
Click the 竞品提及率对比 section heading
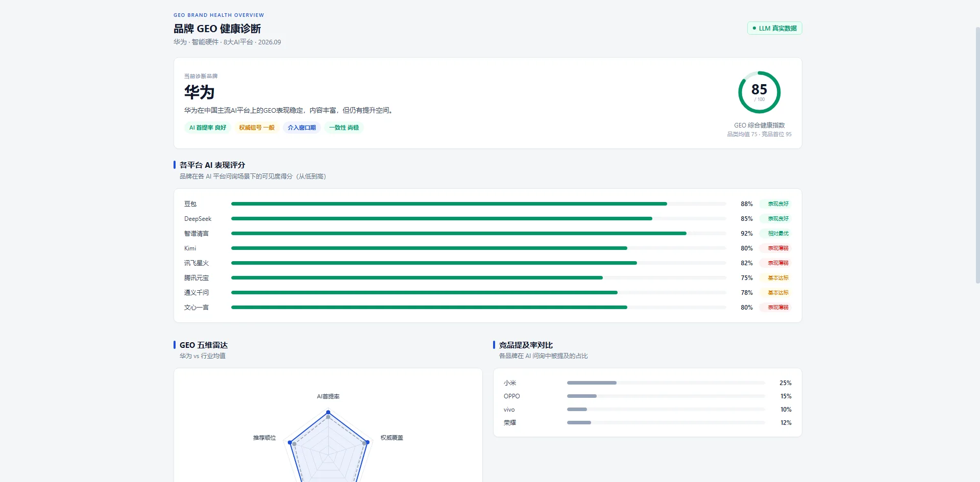pos(526,345)
